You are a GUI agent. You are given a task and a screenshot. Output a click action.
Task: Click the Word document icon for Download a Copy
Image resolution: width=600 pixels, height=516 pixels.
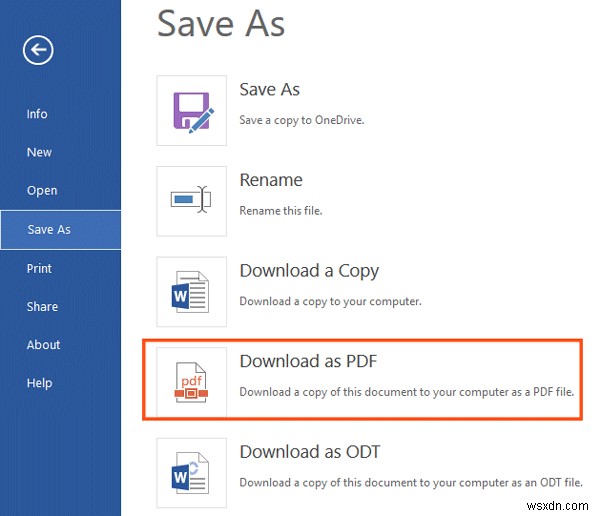coord(192,290)
